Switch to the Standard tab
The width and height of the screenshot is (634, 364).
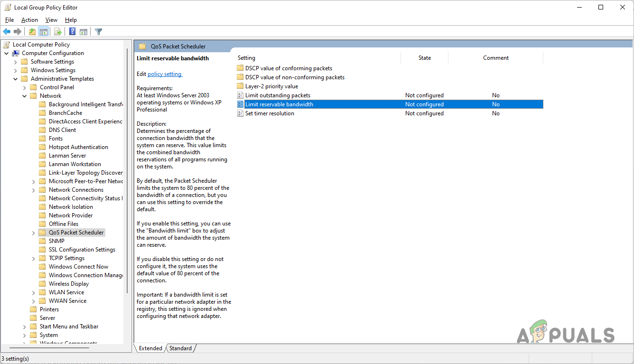pos(180,348)
